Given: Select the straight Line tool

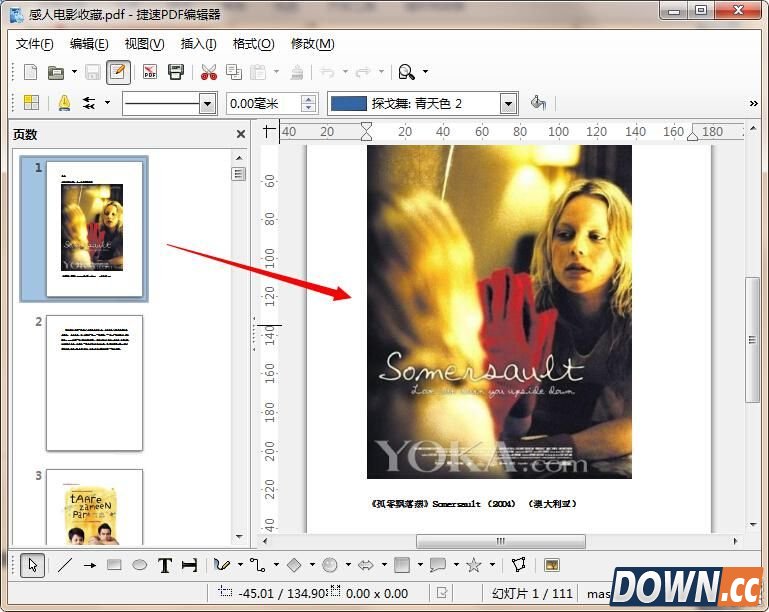Looking at the screenshot, I should (x=65, y=565).
